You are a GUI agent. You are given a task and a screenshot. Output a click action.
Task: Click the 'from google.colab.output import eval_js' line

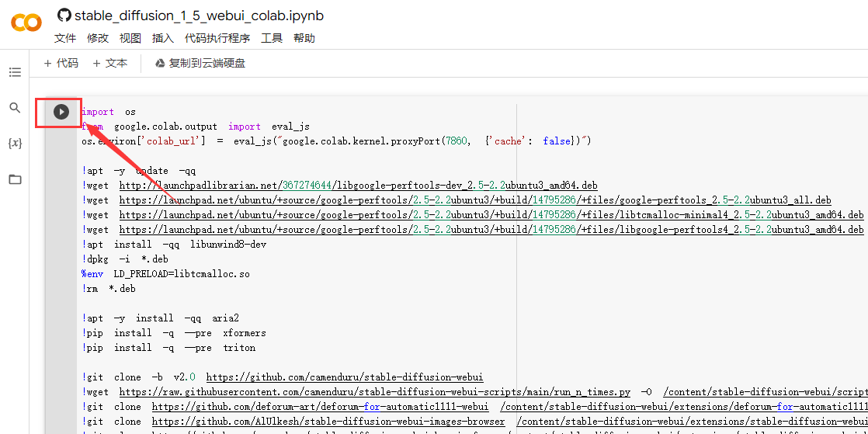pos(196,127)
